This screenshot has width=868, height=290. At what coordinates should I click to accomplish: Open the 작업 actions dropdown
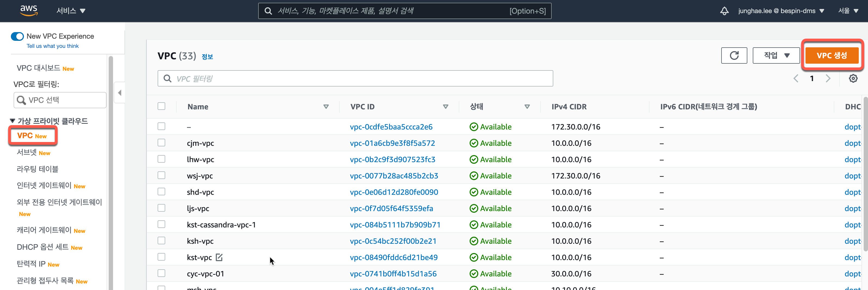[776, 55]
